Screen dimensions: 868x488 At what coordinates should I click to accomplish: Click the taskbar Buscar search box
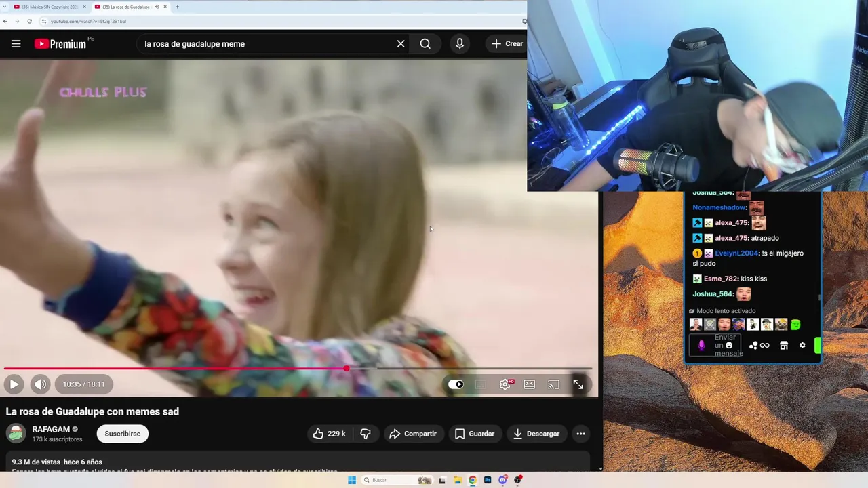(397, 480)
